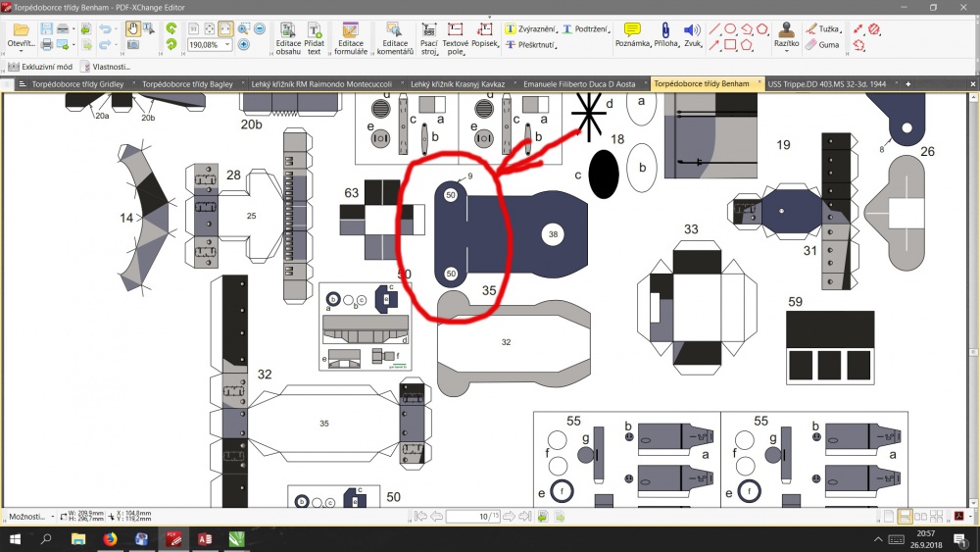Screen dimensions: 980x552
Task: Click Editace obsahu button
Action: pyautogui.click(x=288, y=39)
